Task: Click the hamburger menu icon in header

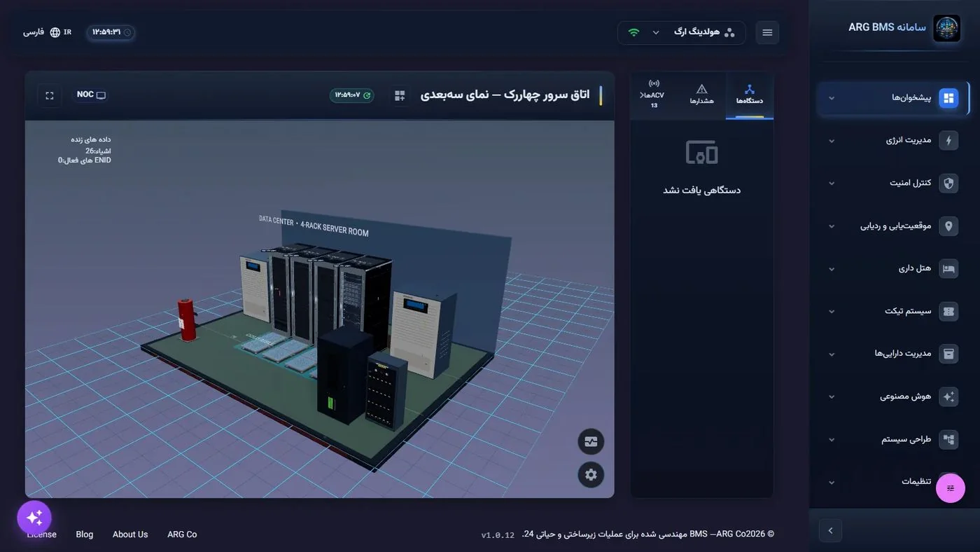Action: coord(767,32)
